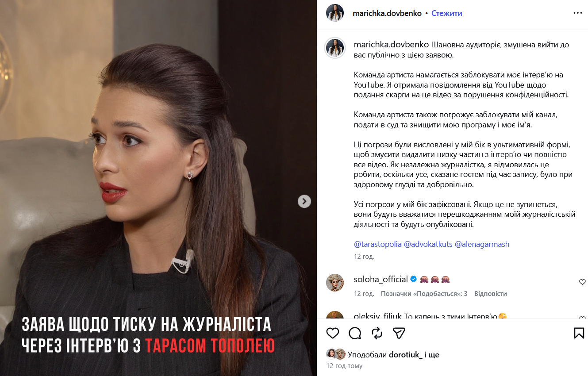Open dorotiuk_ from likes list
Screen dimensions: 588x376
point(406,355)
